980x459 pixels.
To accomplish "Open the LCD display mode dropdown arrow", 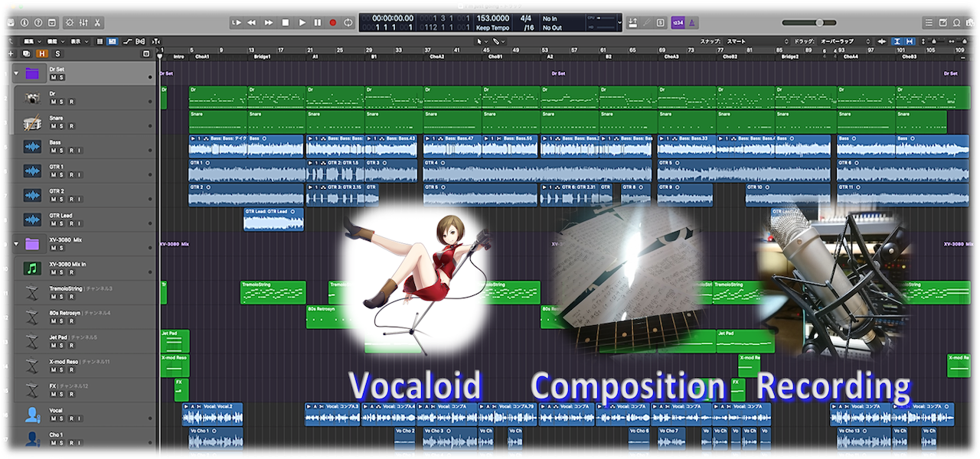I will click(619, 23).
